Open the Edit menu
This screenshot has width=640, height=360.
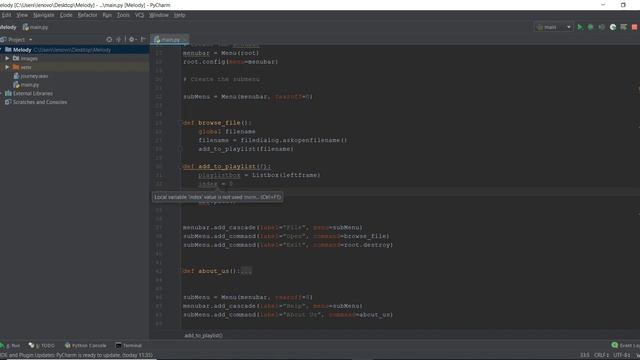point(6,15)
